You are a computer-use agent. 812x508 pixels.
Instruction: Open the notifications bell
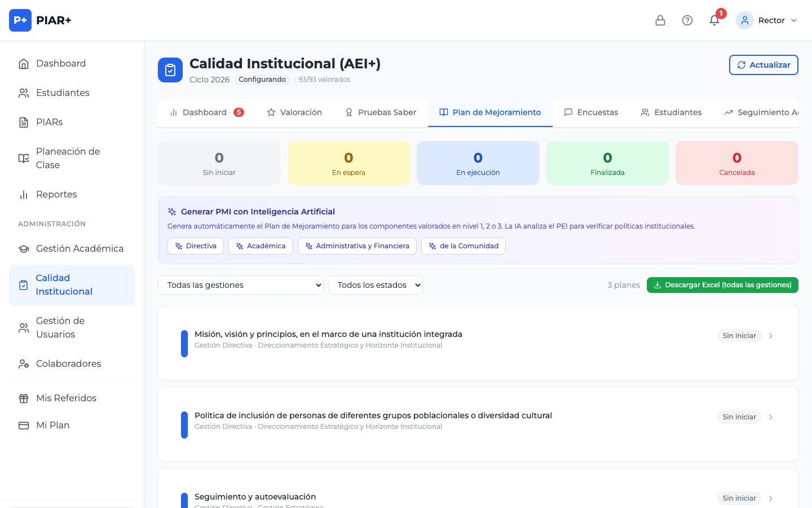coord(714,20)
